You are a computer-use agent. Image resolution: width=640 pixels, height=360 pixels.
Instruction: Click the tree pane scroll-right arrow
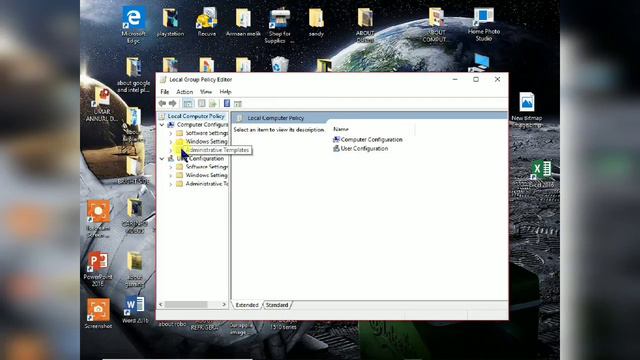pos(224,304)
